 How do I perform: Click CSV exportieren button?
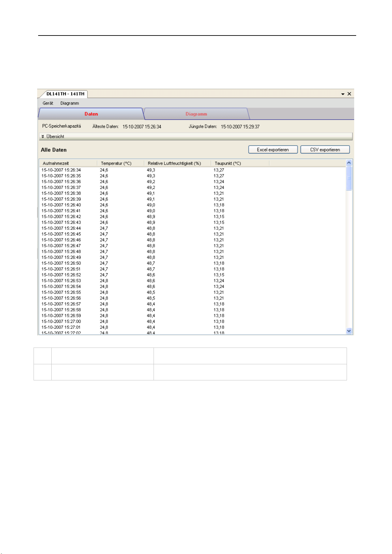tap(325, 150)
